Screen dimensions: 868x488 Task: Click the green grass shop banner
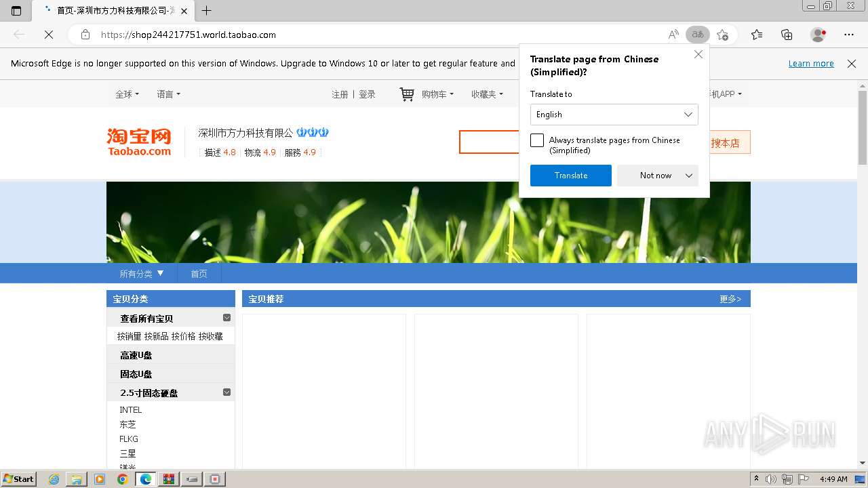point(429,222)
